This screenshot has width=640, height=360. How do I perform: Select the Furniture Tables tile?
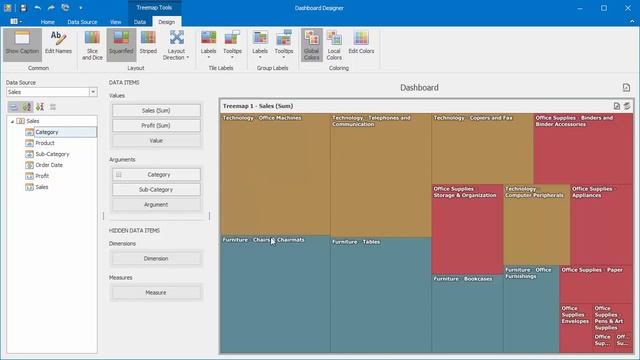tap(380, 295)
